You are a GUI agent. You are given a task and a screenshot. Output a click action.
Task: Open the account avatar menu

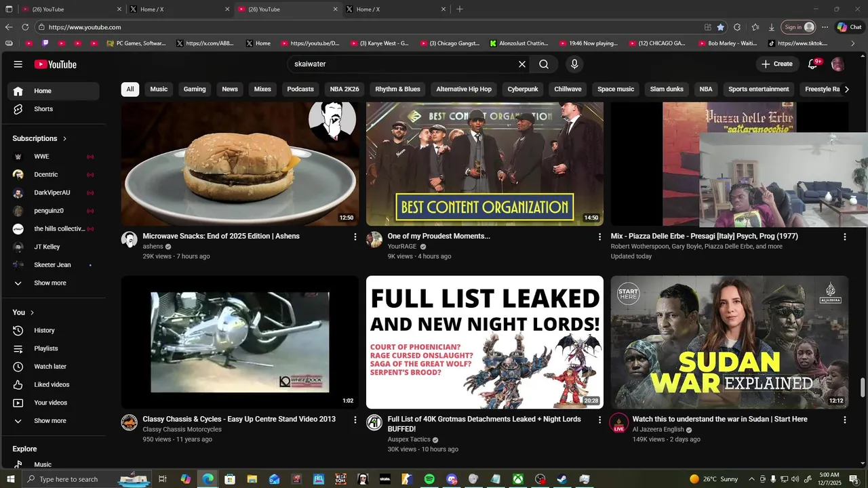837,64
